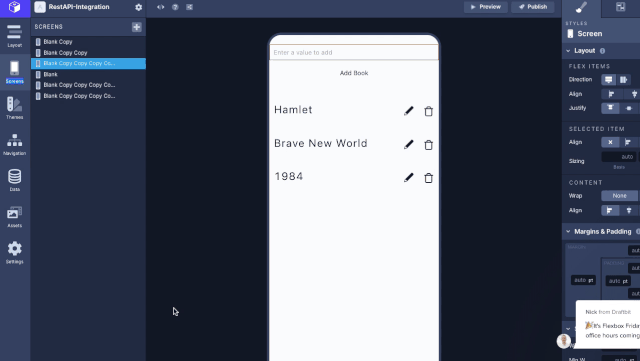This screenshot has width=640, height=361.
Task: Click the project avatar icon beside RestAPI-Integration
Action: (40, 7)
